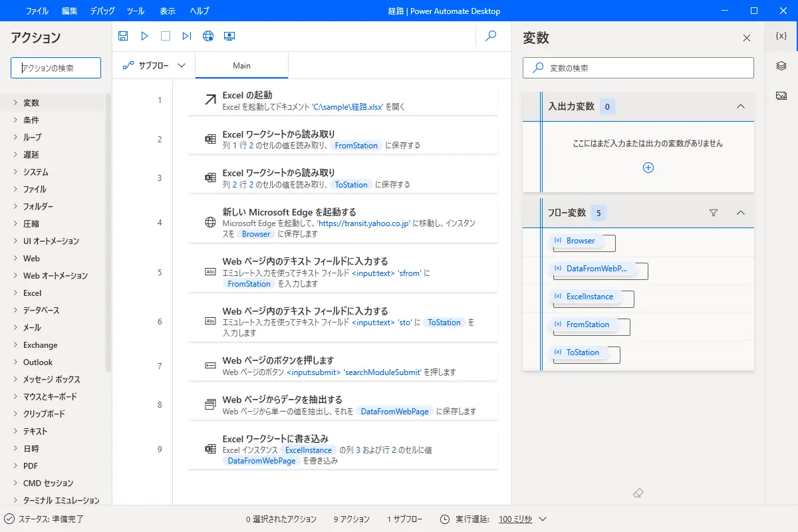Image resolution: width=798 pixels, height=532 pixels.
Task: Open the desktop recorder monitor icon
Action: [229, 36]
